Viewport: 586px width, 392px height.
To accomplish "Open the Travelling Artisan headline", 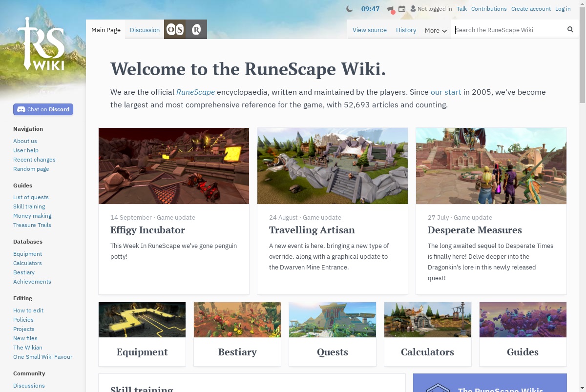I will pyautogui.click(x=312, y=230).
